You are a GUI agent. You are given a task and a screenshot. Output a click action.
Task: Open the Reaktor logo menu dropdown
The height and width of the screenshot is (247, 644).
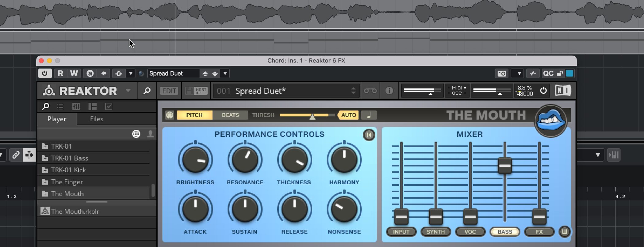[x=128, y=91]
